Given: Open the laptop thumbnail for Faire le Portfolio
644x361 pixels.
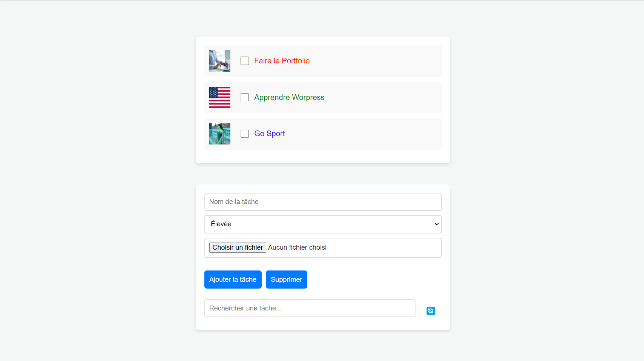Looking at the screenshot, I should pyautogui.click(x=220, y=61).
